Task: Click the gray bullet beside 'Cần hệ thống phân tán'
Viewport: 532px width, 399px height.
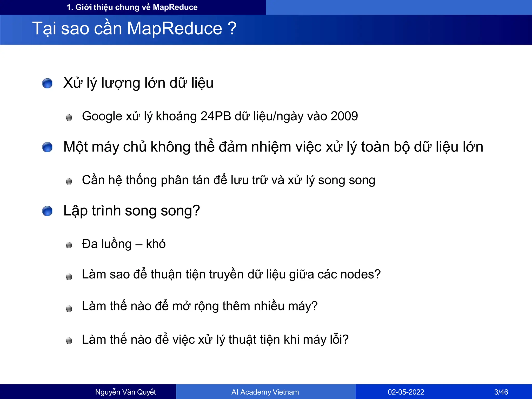Action: tap(69, 181)
